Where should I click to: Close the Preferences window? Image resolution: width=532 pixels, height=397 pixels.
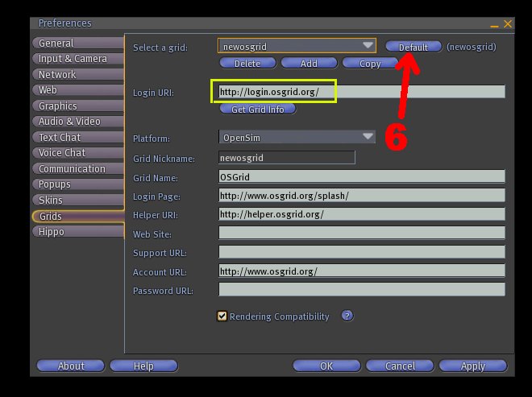point(508,23)
